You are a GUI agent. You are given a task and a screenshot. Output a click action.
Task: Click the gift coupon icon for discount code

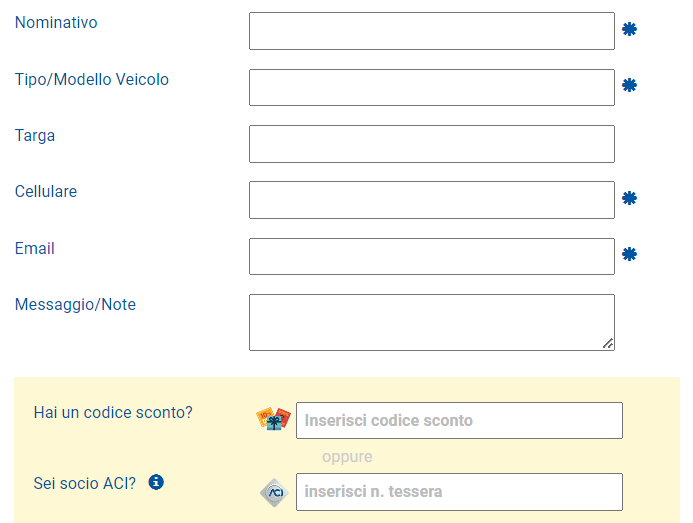273,419
